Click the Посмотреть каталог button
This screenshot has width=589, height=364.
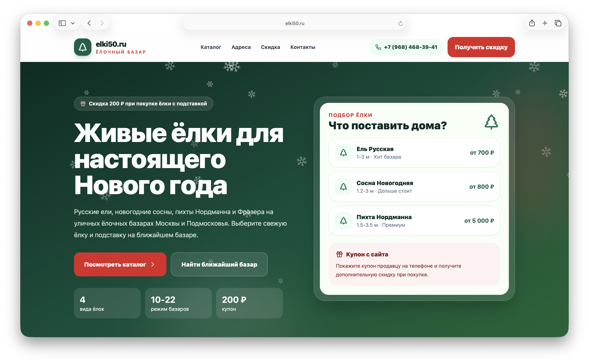pos(120,264)
